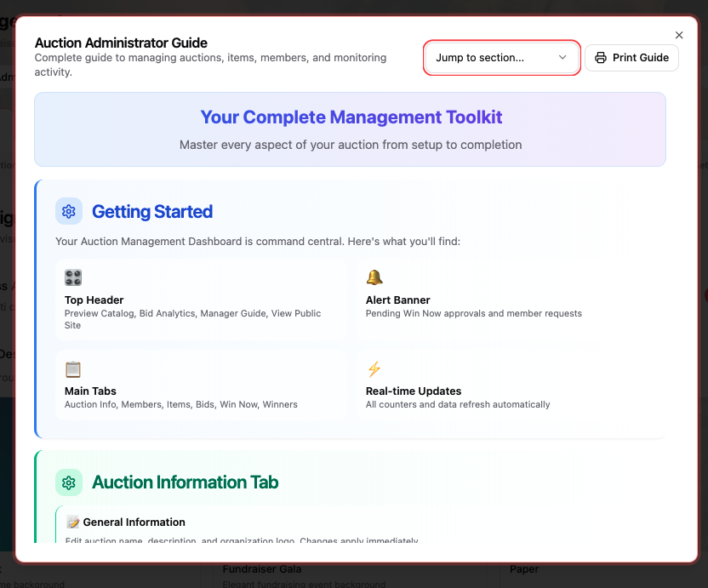The height and width of the screenshot is (588, 708).
Task: Open the Jump to section dropdown
Action: (x=501, y=58)
